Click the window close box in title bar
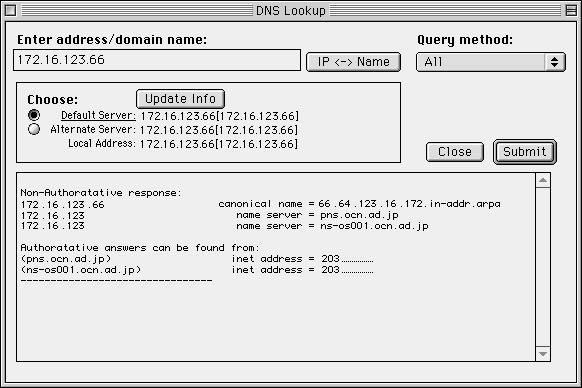The width and height of the screenshot is (582, 388). 10,10
